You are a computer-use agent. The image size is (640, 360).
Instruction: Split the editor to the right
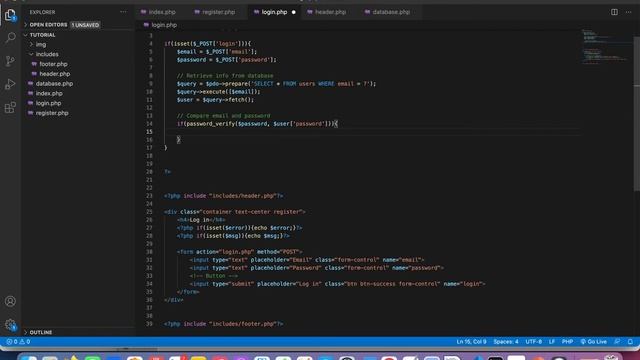(614, 12)
